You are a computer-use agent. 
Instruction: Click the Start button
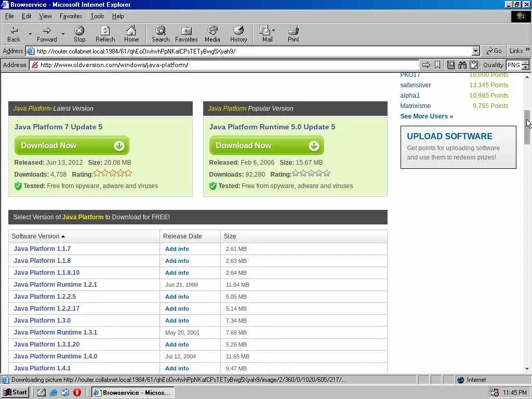click(x=15, y=393)
